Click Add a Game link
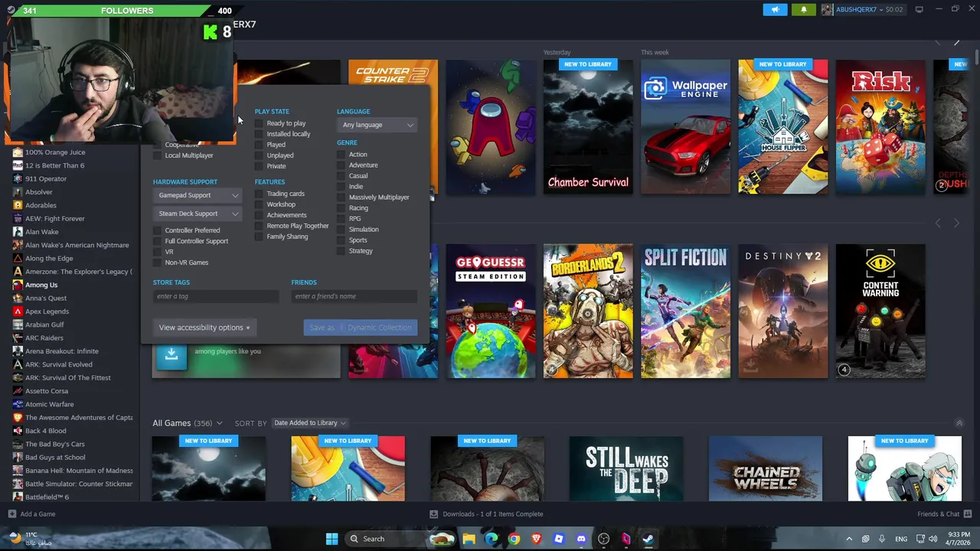The width and height of the screenshot is (980, 551). click(38, 514)
